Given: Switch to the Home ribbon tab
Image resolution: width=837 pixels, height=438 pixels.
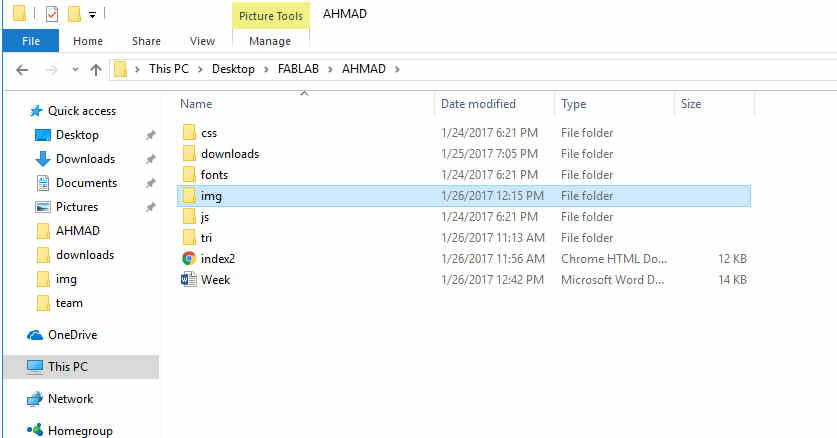Looking at the screenshot, I should click(88, 41).
